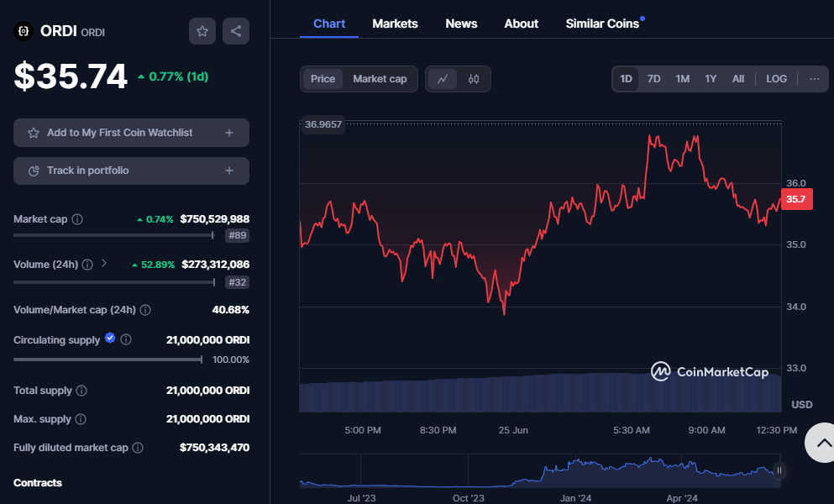The width and height of the screenshot is (834, 504).
Task: Click the range slider handle on mini chart
Action: pyautogui.click(x=779, y=470)
